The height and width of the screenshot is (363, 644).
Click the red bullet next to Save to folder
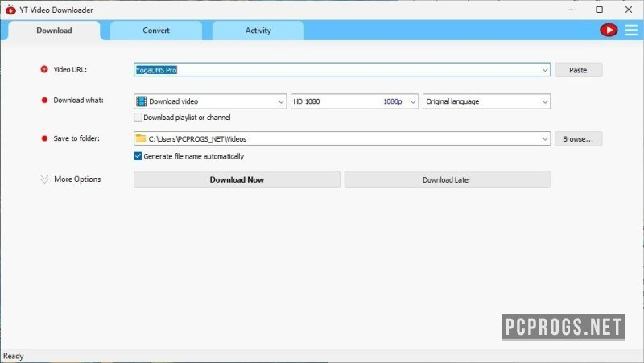pyautogui.click(x=44, y=138)
